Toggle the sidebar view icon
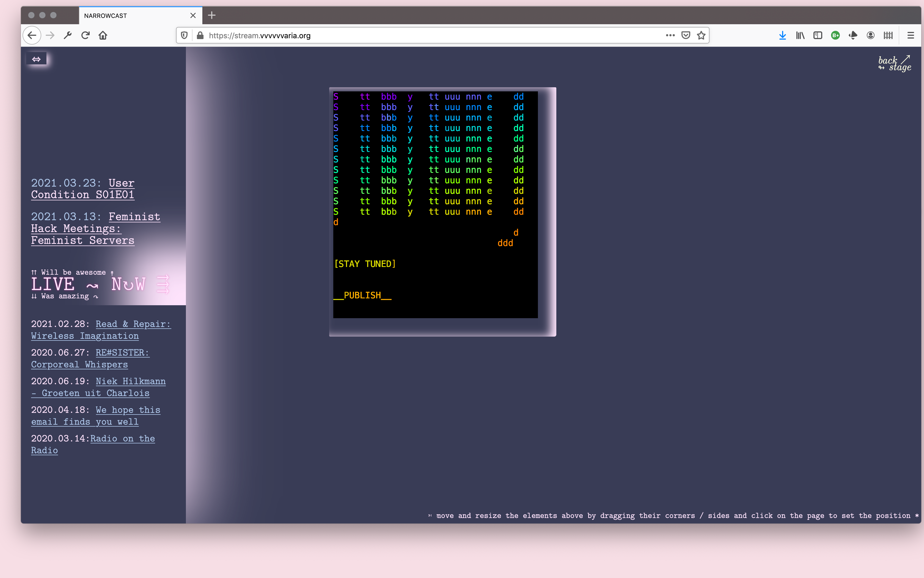 click(x=818, y=36)
